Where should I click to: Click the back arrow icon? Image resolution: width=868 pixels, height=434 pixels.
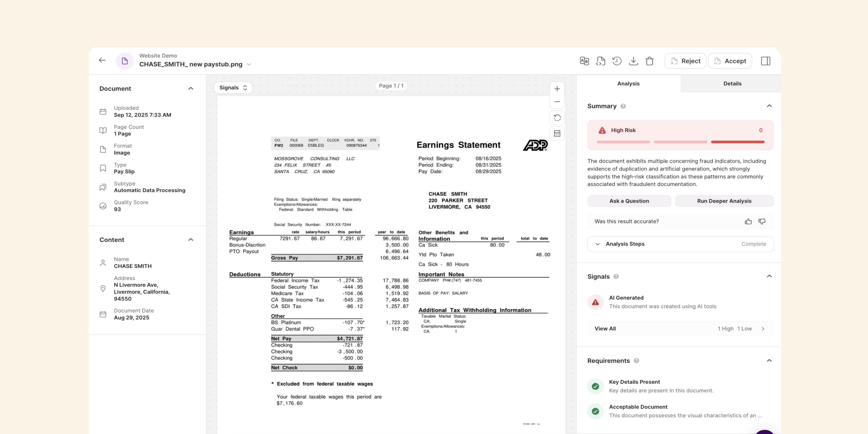click(102, 60)
